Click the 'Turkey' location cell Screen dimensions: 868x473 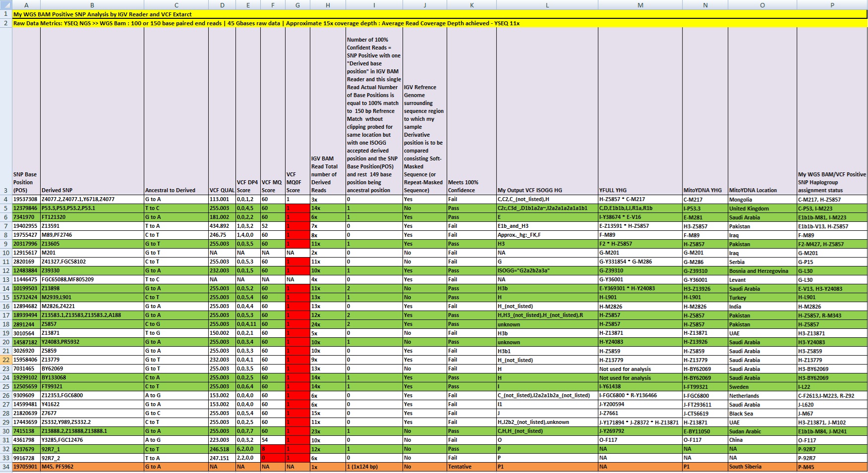tap(762, 298)
